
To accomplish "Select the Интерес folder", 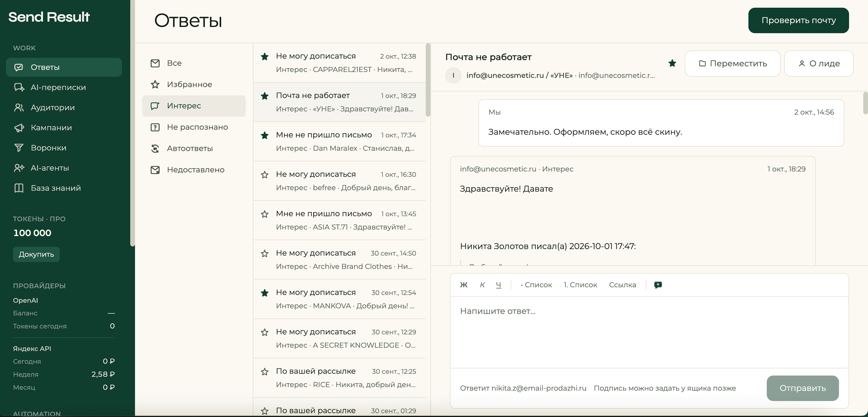I will pyautogui.click(x=194, y=106).
